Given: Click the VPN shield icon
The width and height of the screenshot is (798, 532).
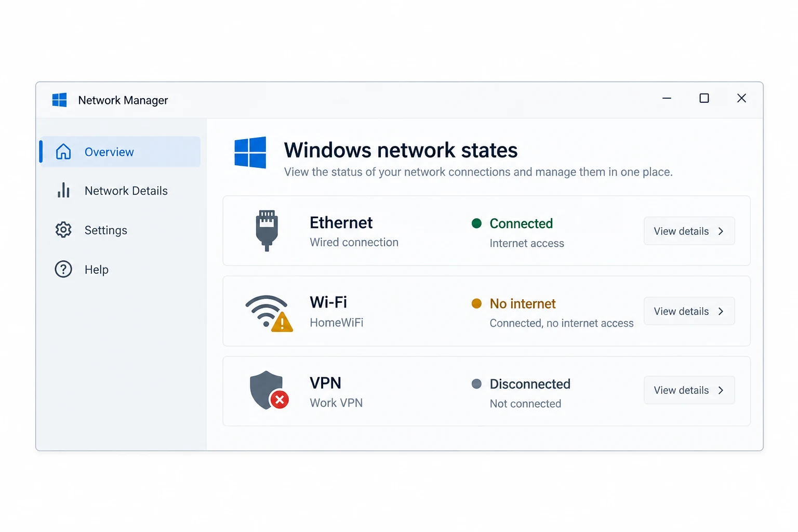Looking at the screenshot, I should [269, 390].
